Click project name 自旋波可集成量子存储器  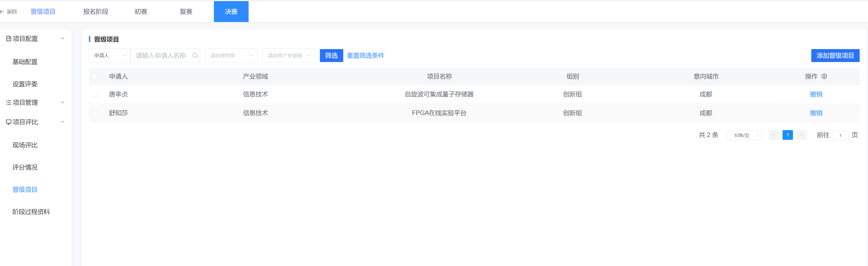[x=439, y=94]
